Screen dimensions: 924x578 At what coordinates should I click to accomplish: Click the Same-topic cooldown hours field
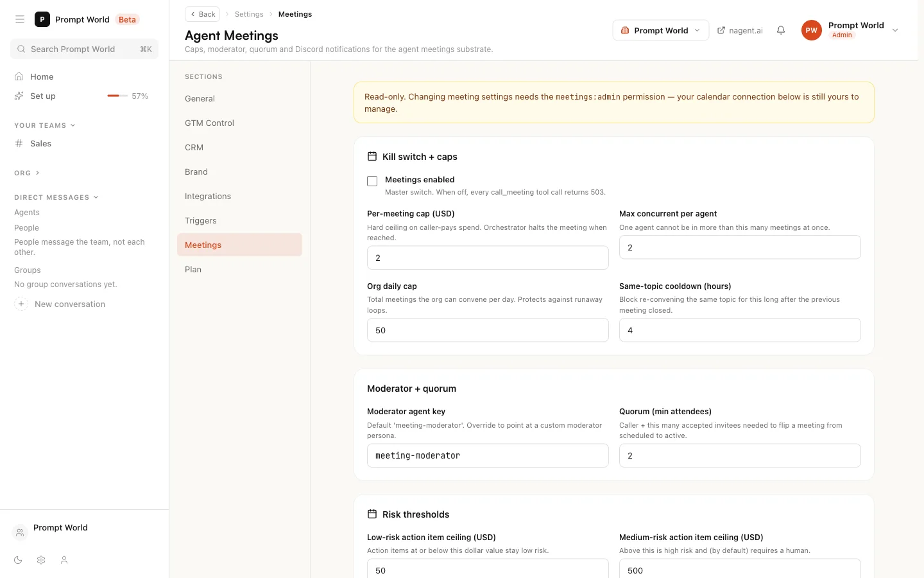pyautogui.click(x=740, y=330)
